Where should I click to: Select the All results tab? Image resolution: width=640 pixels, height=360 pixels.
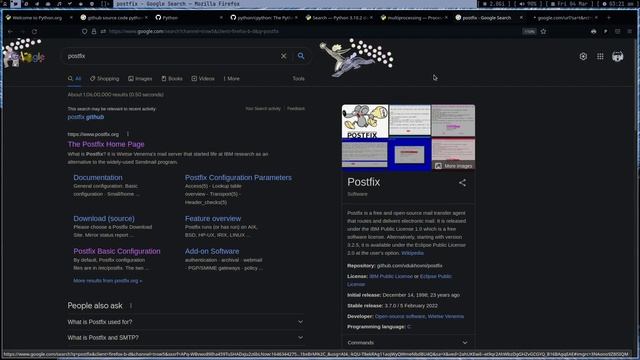click(x=75, y=78)
